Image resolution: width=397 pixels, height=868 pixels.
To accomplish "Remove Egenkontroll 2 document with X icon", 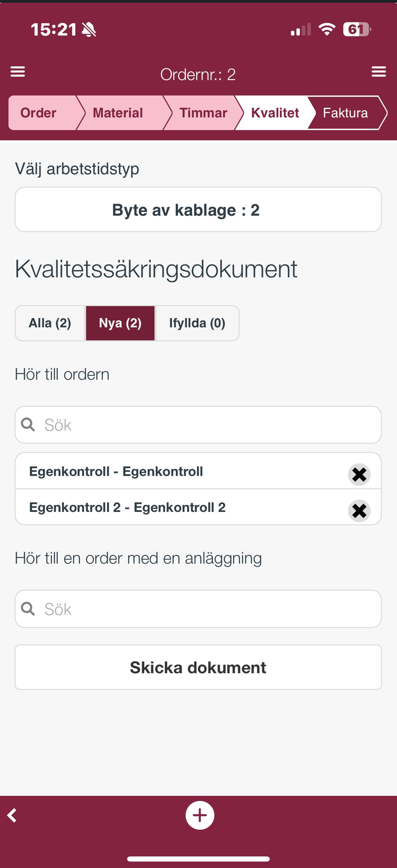I will click(359, 511).
